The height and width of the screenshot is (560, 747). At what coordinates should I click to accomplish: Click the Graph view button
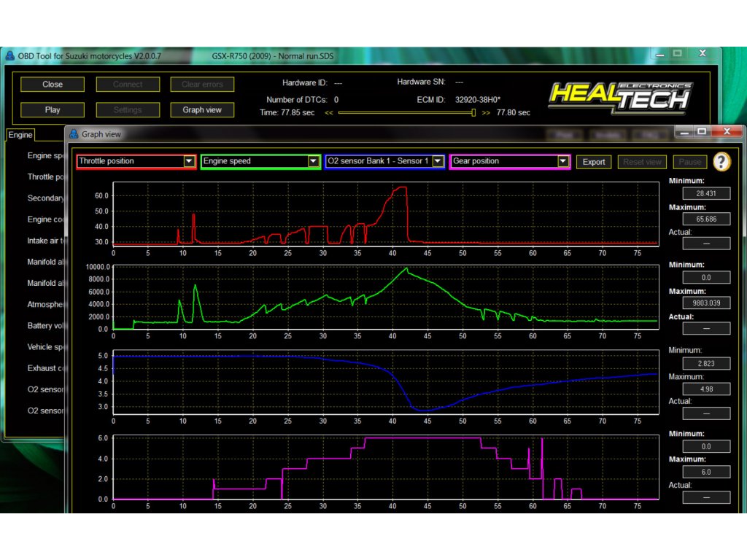coord(202,110)
